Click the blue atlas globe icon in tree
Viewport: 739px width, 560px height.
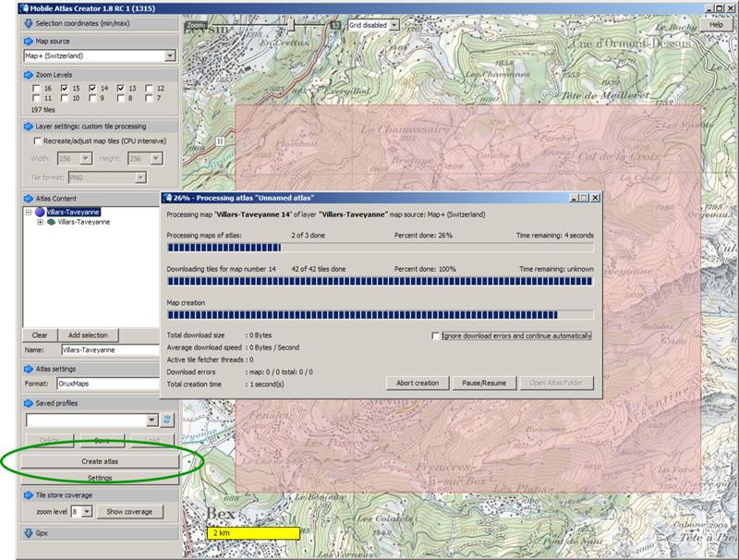(40, 212)
